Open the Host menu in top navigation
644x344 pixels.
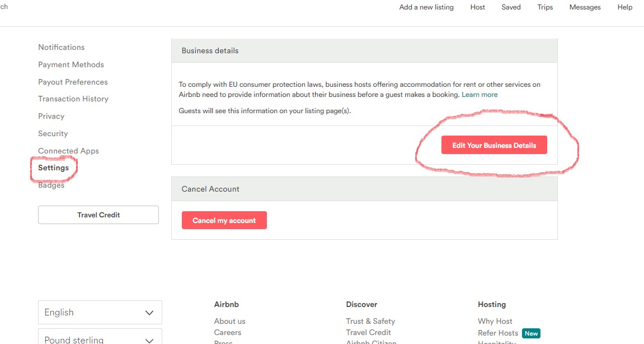478,7
